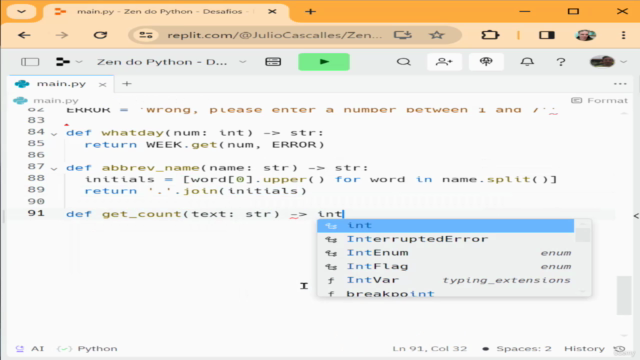The image size is (640, 360).
Task: Install the app from address bar icon
Action: 402,35
